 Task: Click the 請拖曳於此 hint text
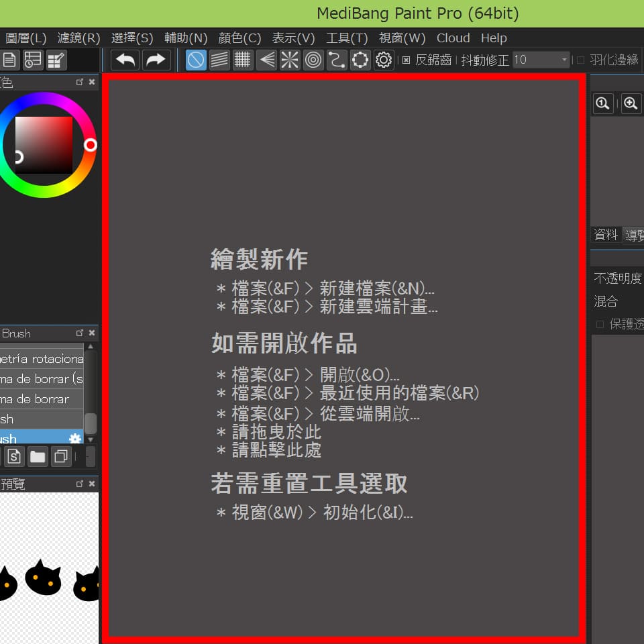[x=276, y=431]
